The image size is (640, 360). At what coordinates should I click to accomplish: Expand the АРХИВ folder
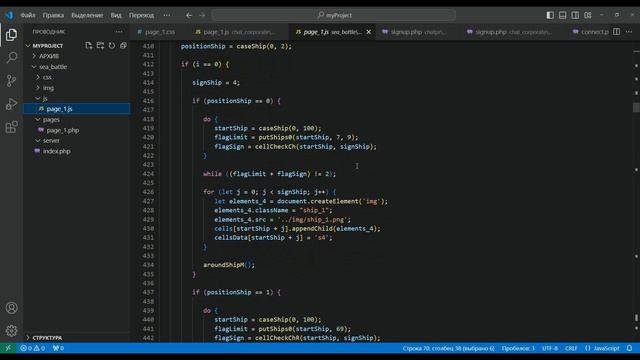click(49, 56)
